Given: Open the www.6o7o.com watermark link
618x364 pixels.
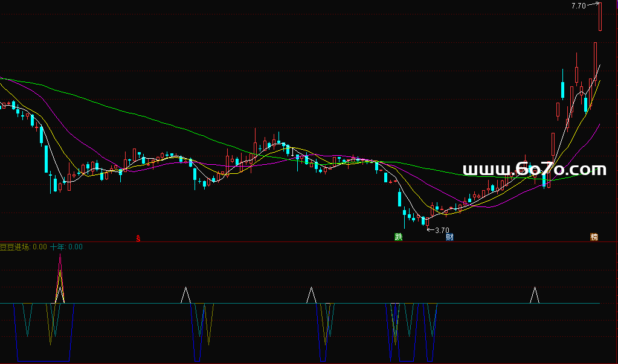Looking at the screenshot, I should pyautogui.click(x=534, y=170).
